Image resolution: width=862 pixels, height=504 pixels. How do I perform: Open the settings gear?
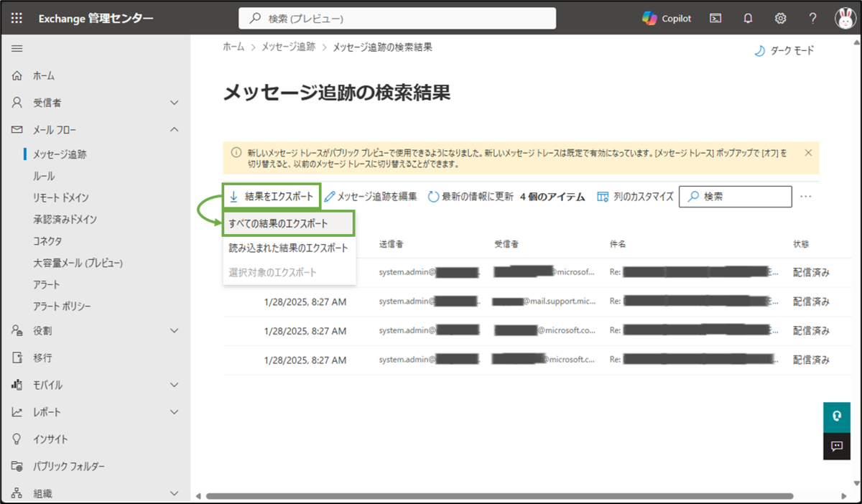point(781,19)
